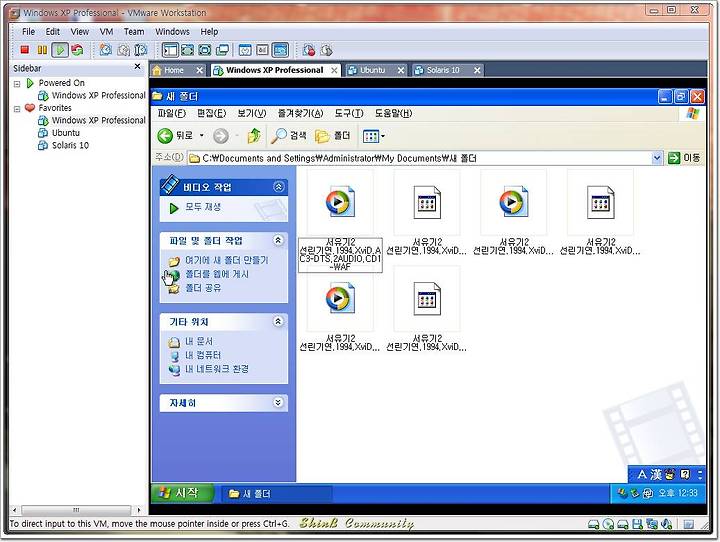This screenshot has width=720, height=542.
Task: Expand the 자세히 details panel
Action: [x=278, y=403]
